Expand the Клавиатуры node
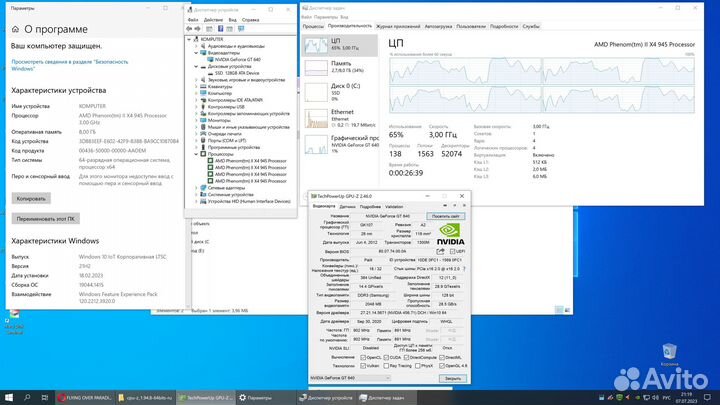The image size is (720, 405). 196,87
